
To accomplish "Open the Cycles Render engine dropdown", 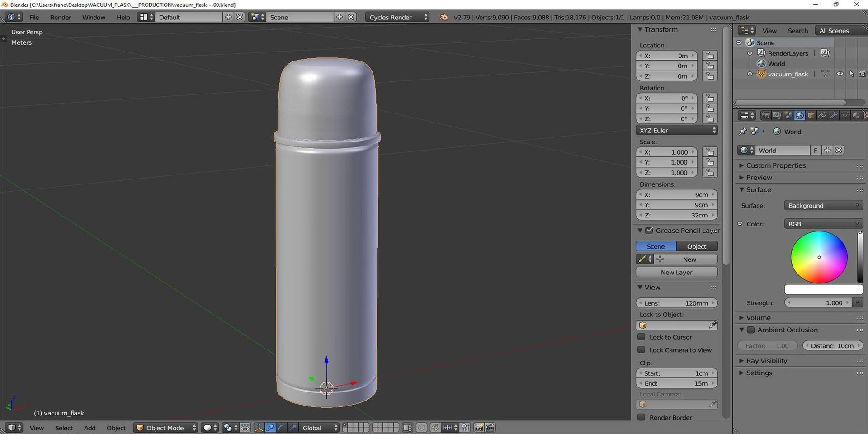I will 397,17.
